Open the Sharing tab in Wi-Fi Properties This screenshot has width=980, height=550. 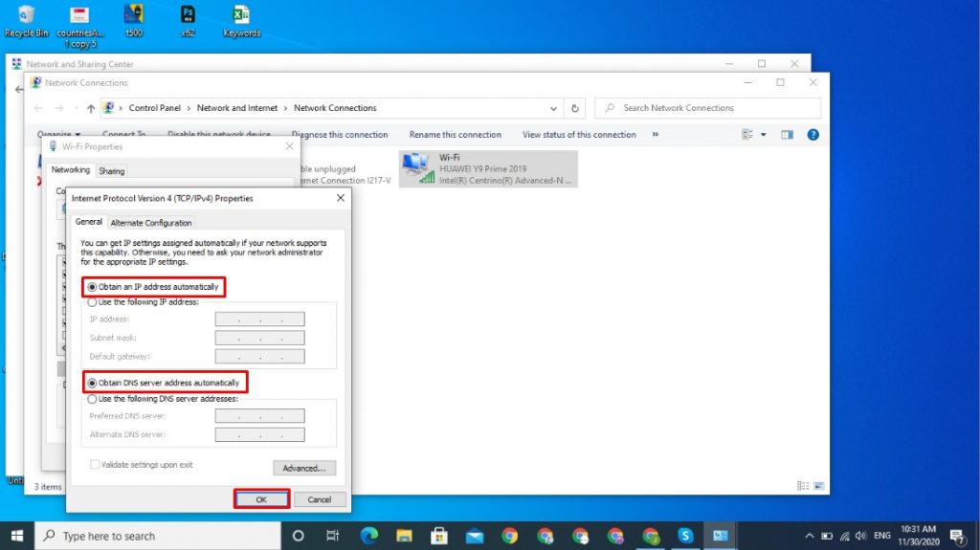[x=112, y=171]
